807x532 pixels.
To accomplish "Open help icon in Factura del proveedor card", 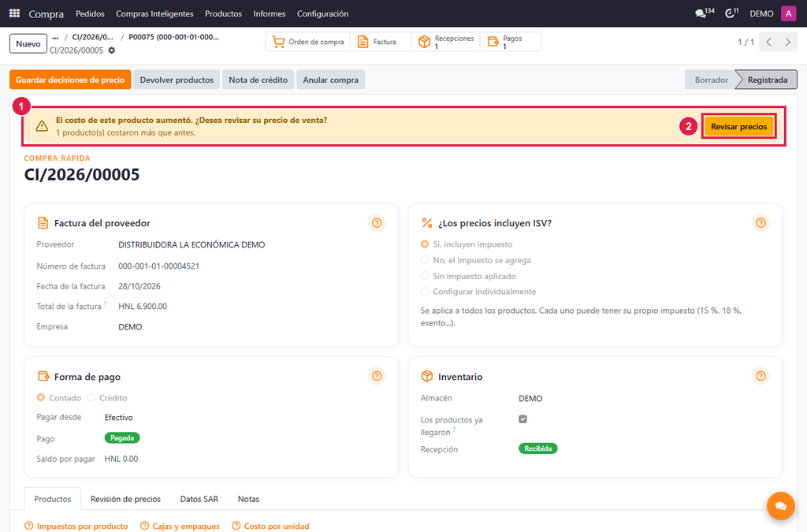I will 377,223.
